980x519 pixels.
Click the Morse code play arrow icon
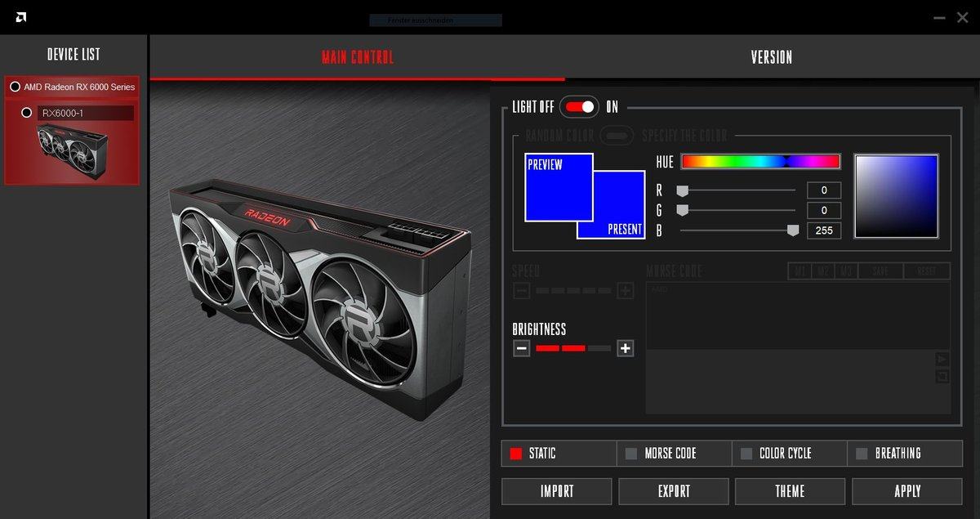point(942,359)
